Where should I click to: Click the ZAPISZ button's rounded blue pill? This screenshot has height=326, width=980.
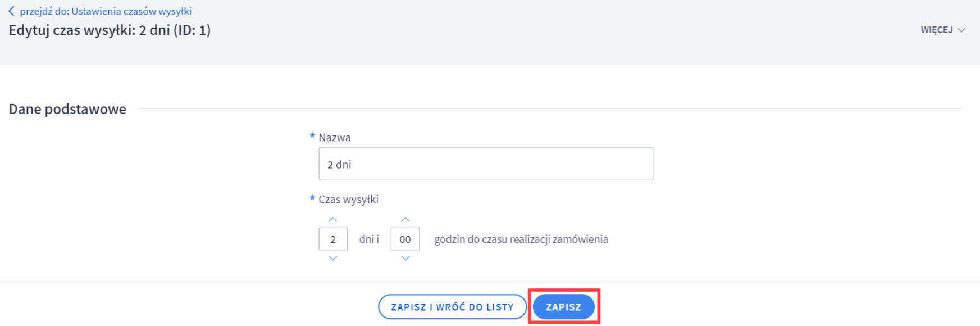563,307
